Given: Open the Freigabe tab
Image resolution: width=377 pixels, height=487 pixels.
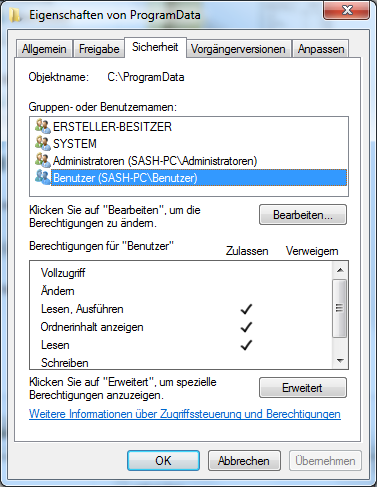Looking at the screenshot, I should 99,49.
